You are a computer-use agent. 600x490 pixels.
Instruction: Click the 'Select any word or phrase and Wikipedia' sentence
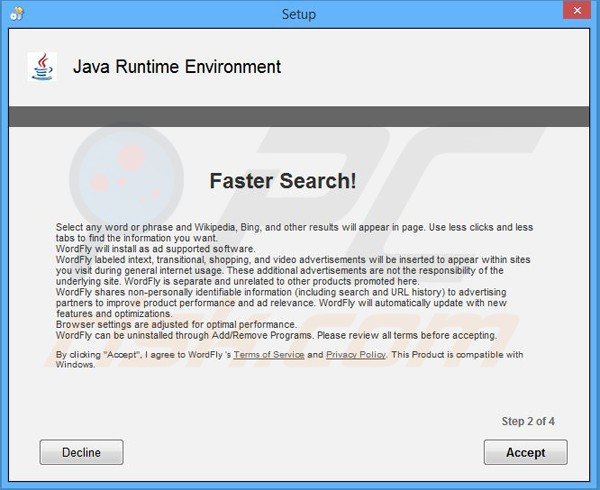coord(294,232)
